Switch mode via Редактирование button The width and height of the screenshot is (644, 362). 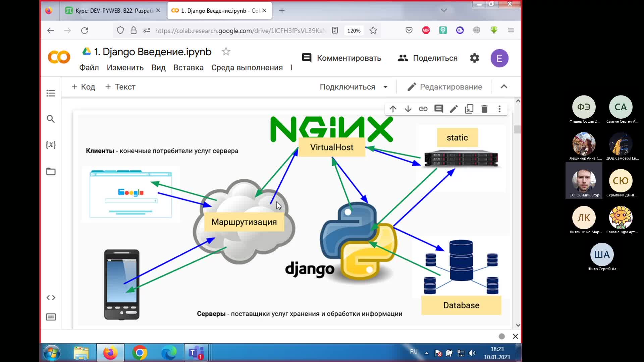444,87
